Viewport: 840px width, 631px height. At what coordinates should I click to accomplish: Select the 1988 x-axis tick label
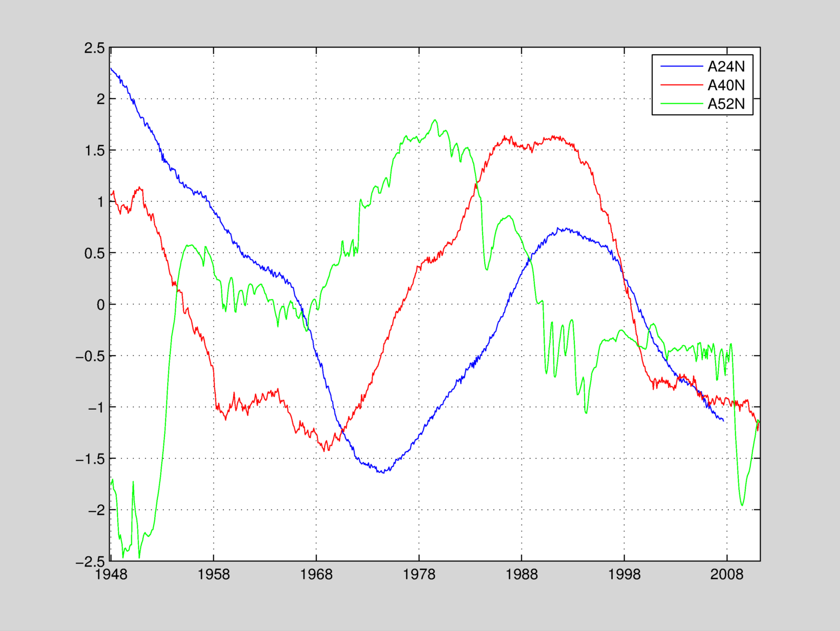[522, 575]
